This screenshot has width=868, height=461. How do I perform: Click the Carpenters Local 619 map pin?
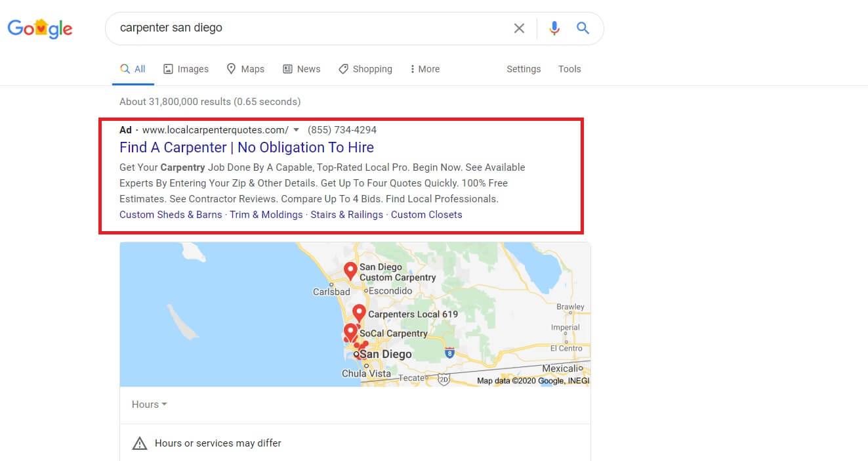pyautogui.click(x=359, y=313)
